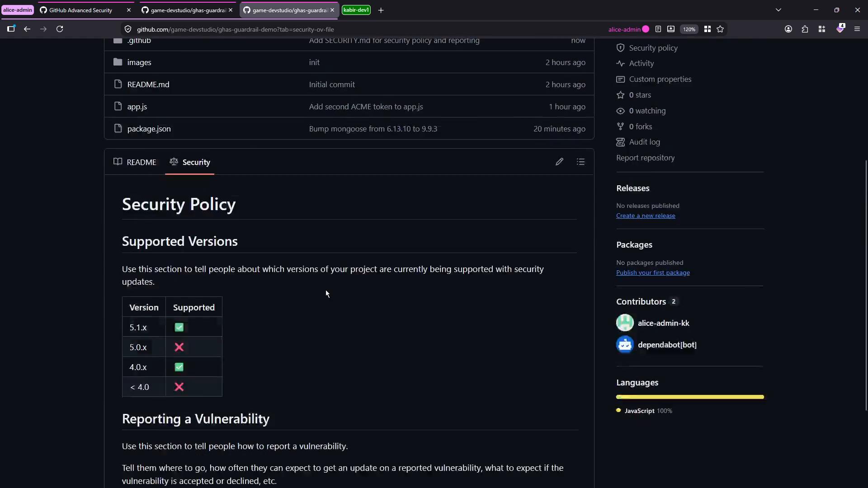
Task: Open the outline list icon beside the pencil
Action: coord(580,162)
